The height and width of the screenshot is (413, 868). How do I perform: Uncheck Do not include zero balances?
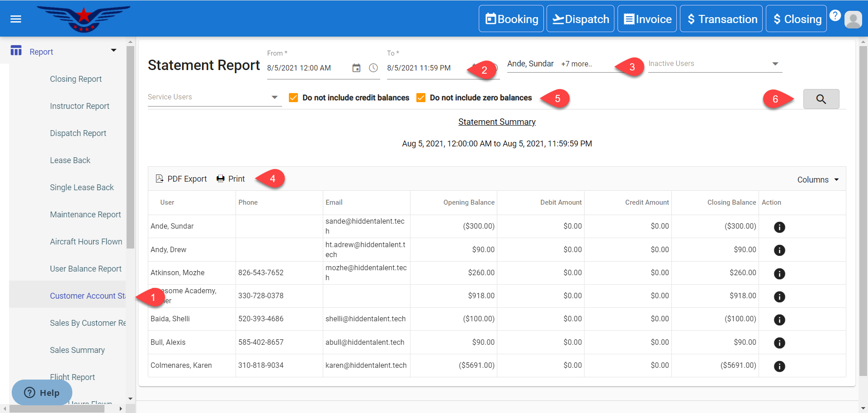click(421, 98)
